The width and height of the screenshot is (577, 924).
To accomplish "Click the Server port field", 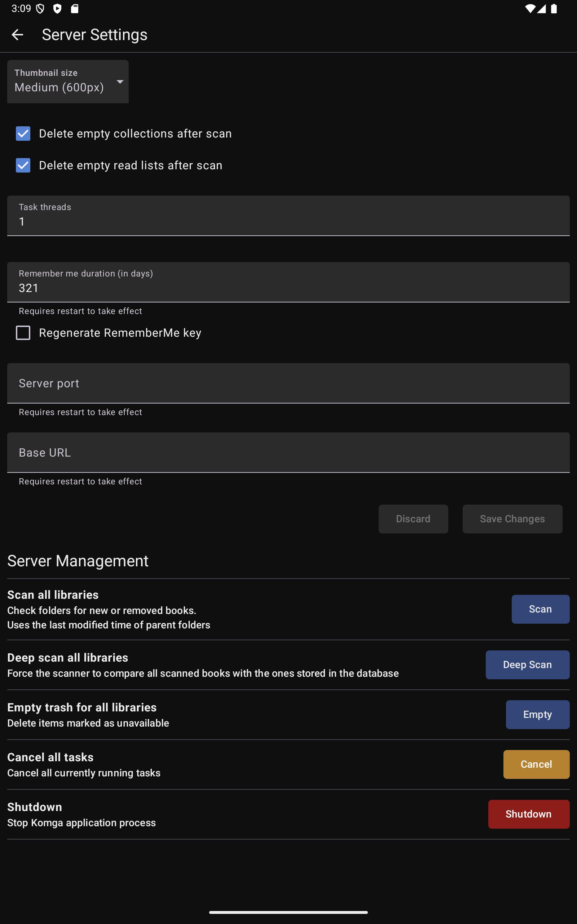I will tap(288, 383).
